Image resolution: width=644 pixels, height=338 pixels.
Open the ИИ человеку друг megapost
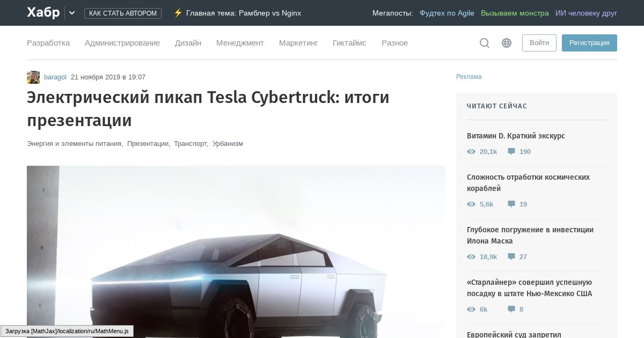[x=586, y=13]
